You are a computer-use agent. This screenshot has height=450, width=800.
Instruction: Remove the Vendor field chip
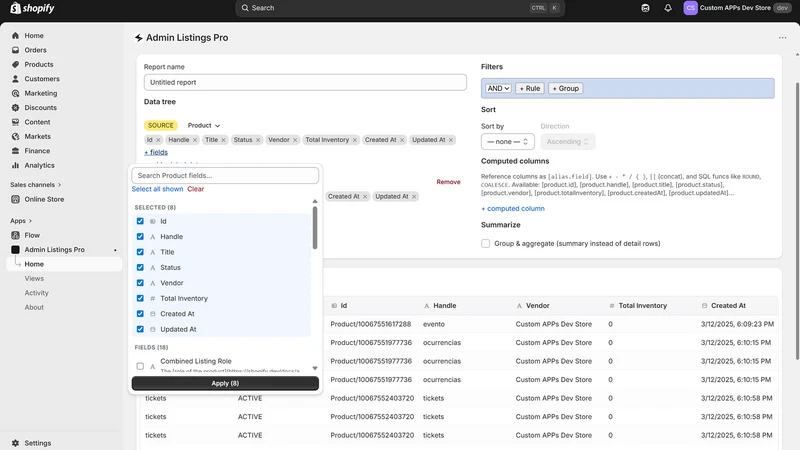pos(295,140)
